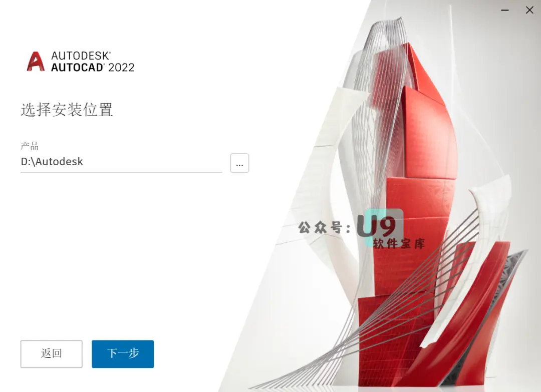This screenshot has height=392, width=541.
Task: Click the 软件宝库 watermark caption
Action: (399, 243)
